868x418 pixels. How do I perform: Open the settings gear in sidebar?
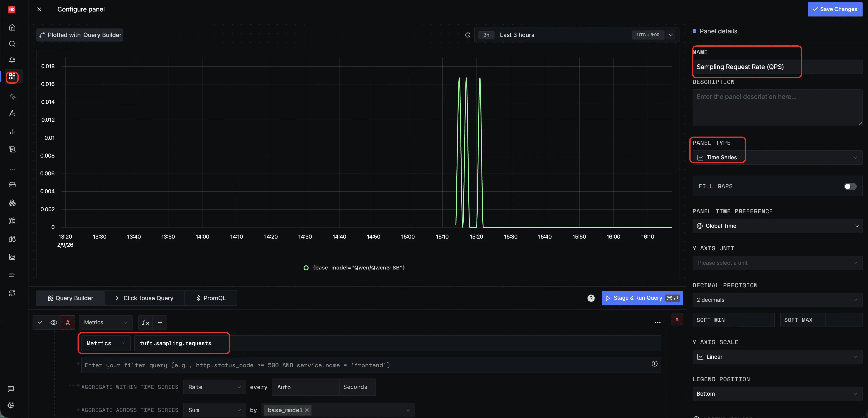[x=11, y=405]
